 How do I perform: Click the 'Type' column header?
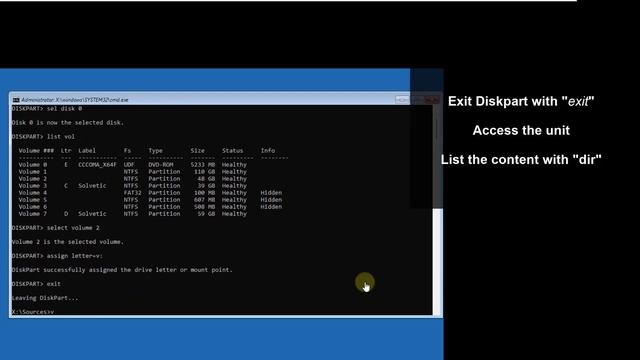(x=155, y=151)
